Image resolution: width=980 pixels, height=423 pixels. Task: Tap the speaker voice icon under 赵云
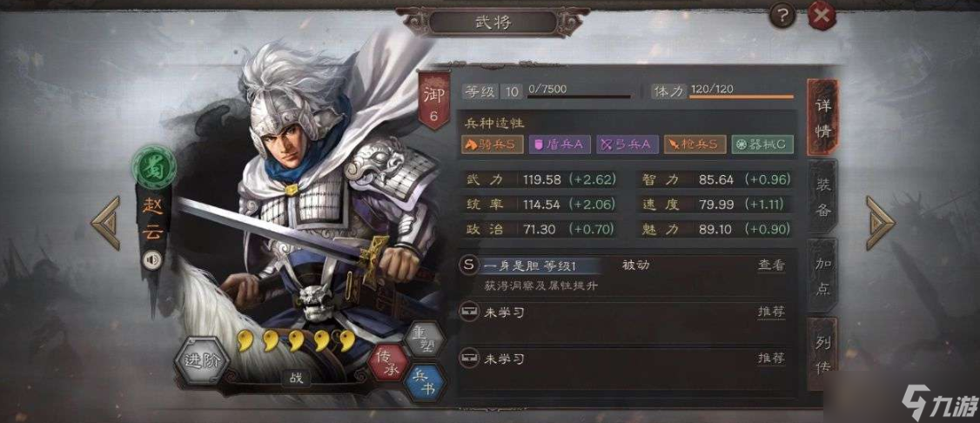coord(151,260)
